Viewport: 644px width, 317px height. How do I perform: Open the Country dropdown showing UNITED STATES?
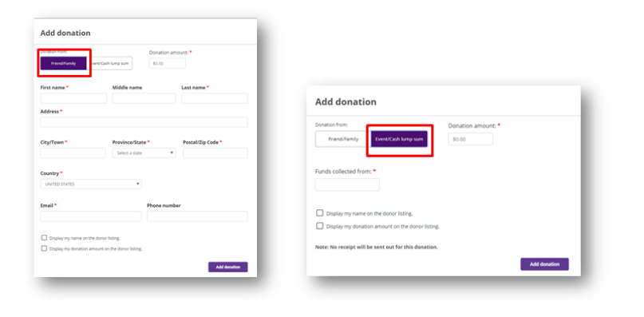(x=91, y=184)
